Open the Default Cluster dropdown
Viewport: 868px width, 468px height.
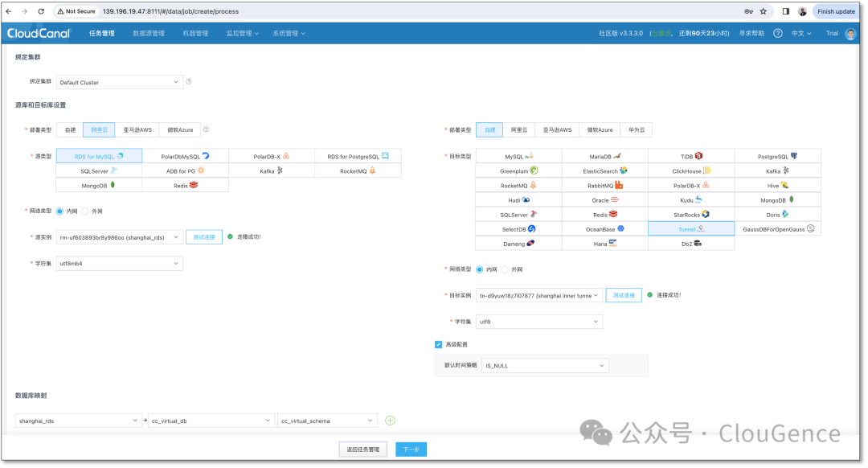(x=119, y=82)
